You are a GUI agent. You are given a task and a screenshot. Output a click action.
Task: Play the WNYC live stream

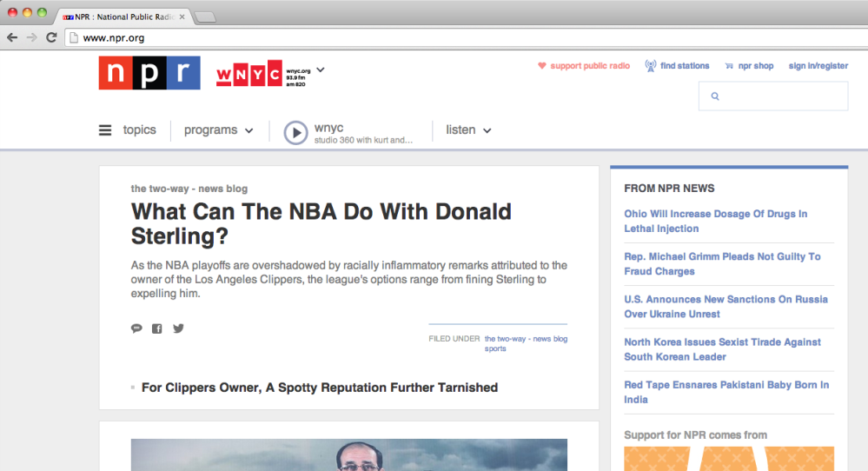point(296,132)
